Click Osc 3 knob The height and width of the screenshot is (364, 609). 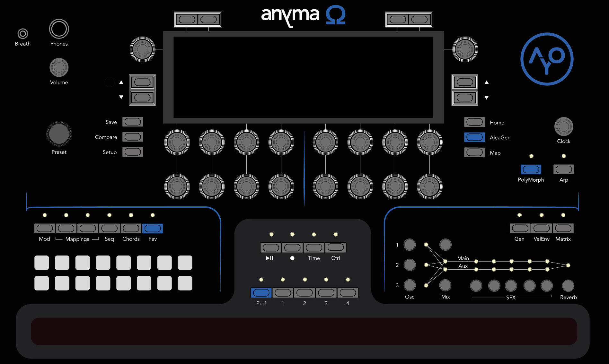pyautogui.click(x=410, y=285)
